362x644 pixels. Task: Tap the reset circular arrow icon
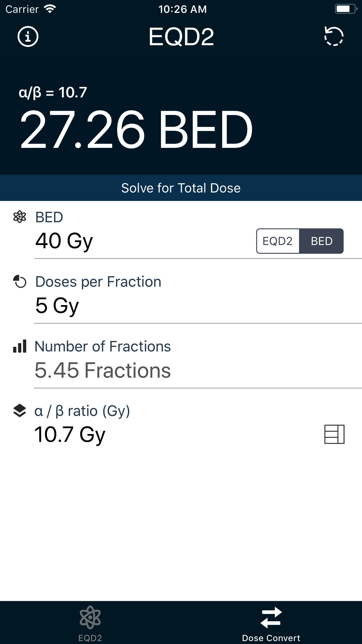pos(334,37)
